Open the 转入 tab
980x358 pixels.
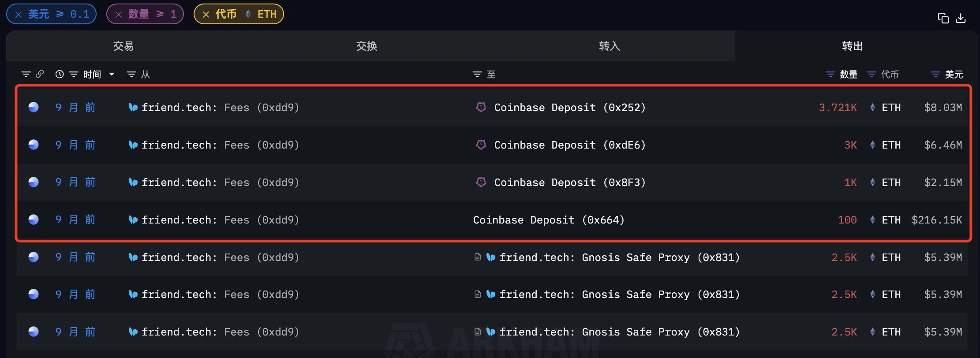pyautogui.click(x=609, y=46)
